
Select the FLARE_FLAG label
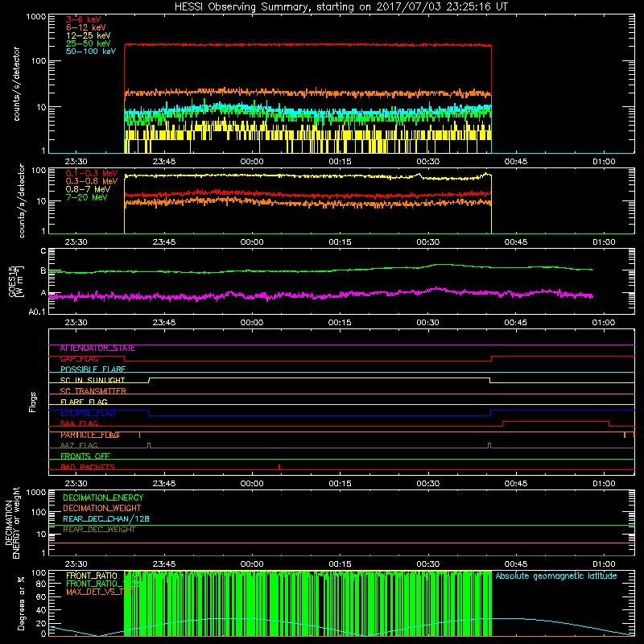84,402
